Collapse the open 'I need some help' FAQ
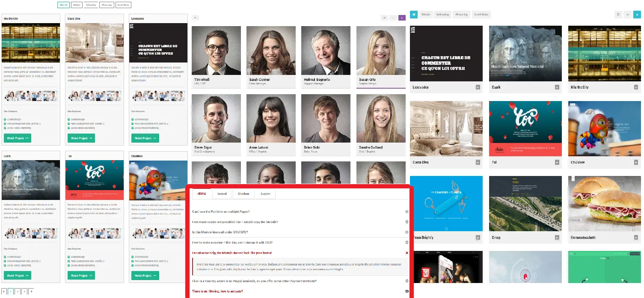 [x=407, y=253]
